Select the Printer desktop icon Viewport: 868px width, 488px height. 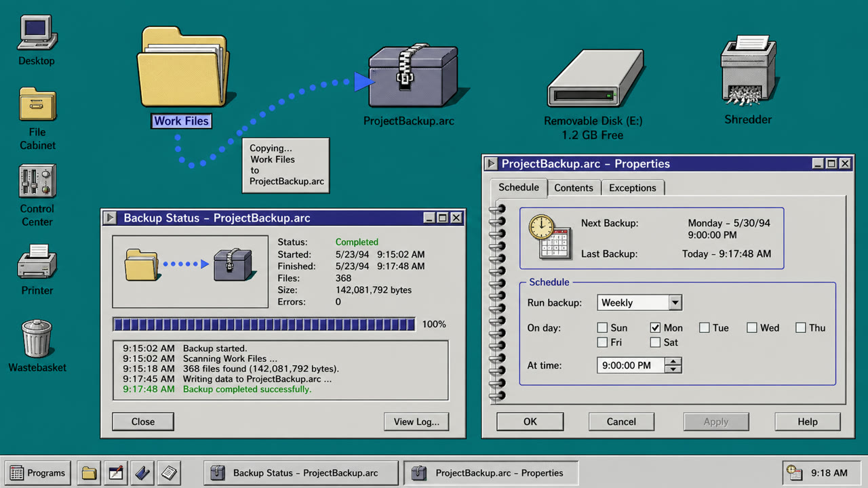(37, 262)
